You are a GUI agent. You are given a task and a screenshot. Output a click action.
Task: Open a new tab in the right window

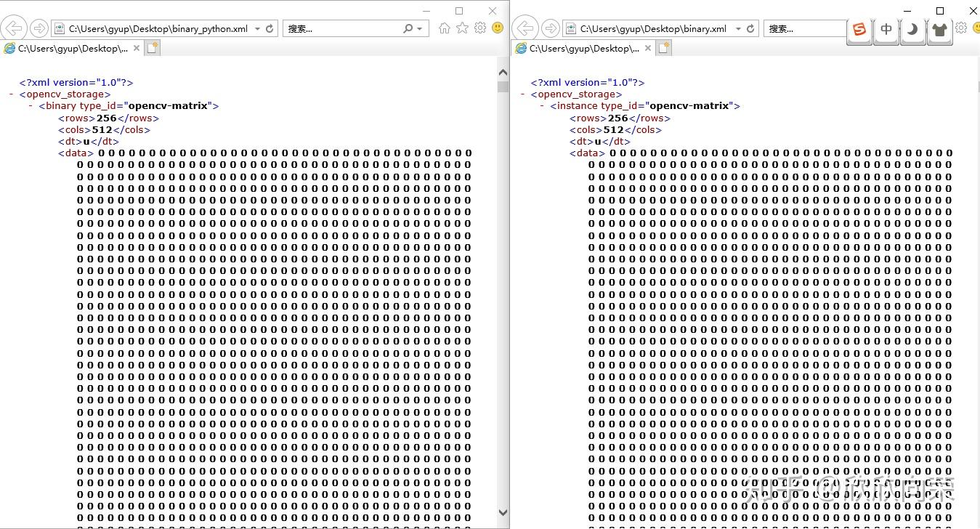point(663,48)
